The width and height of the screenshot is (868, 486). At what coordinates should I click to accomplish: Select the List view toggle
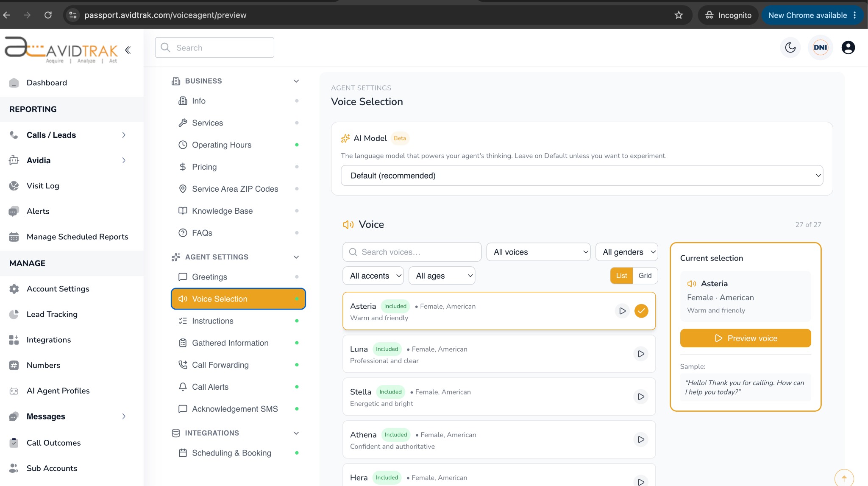621,276
